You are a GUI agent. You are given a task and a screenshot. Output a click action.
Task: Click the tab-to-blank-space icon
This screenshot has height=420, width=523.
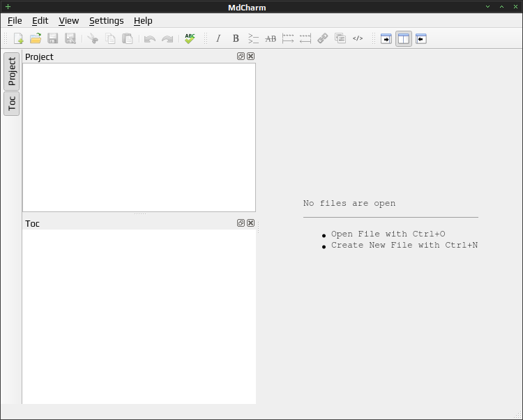click(288, 38)
